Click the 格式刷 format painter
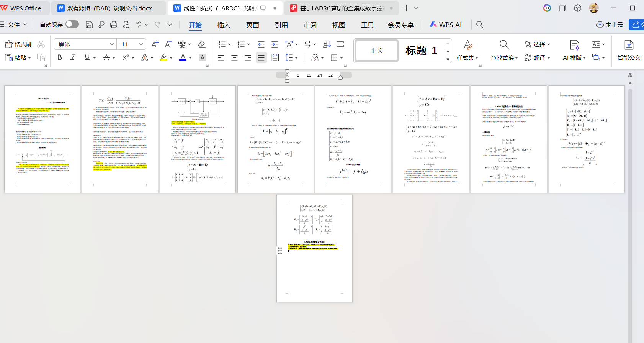This screenshot has width=644, height=343. [x=18, y=44]
